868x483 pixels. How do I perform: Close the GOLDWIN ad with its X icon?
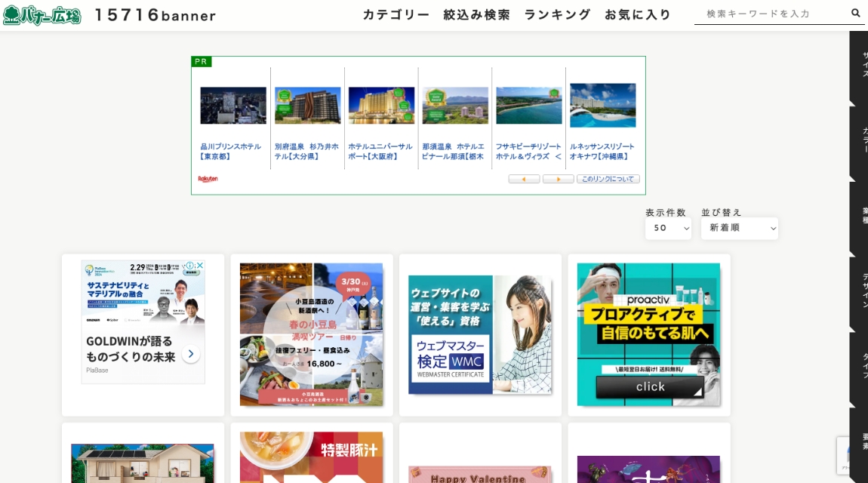click(x=200, y=266)
